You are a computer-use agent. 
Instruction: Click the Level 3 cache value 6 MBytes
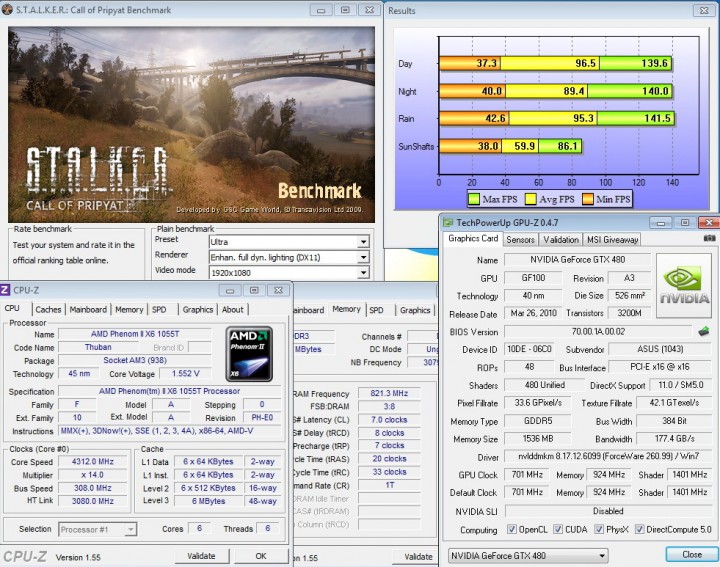[x=208, y=501]
